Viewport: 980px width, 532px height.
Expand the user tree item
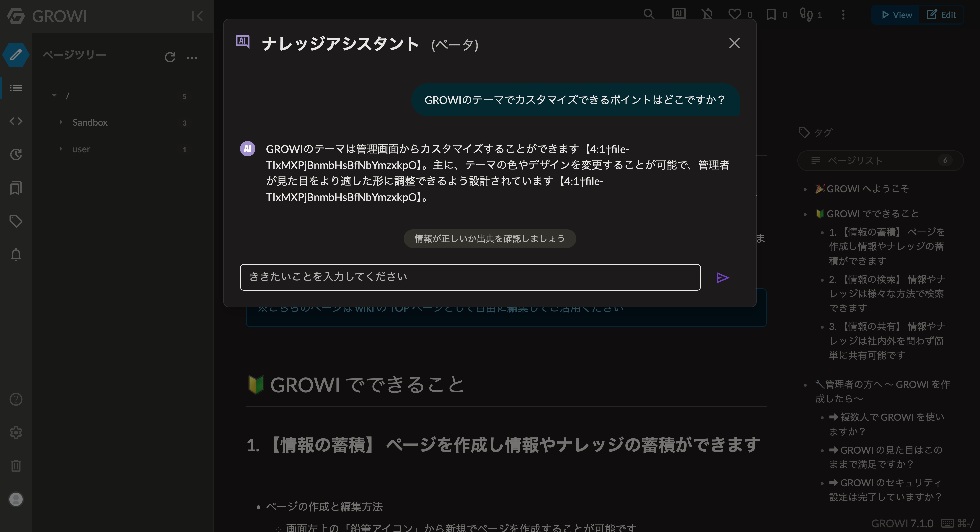click(60, 149)
